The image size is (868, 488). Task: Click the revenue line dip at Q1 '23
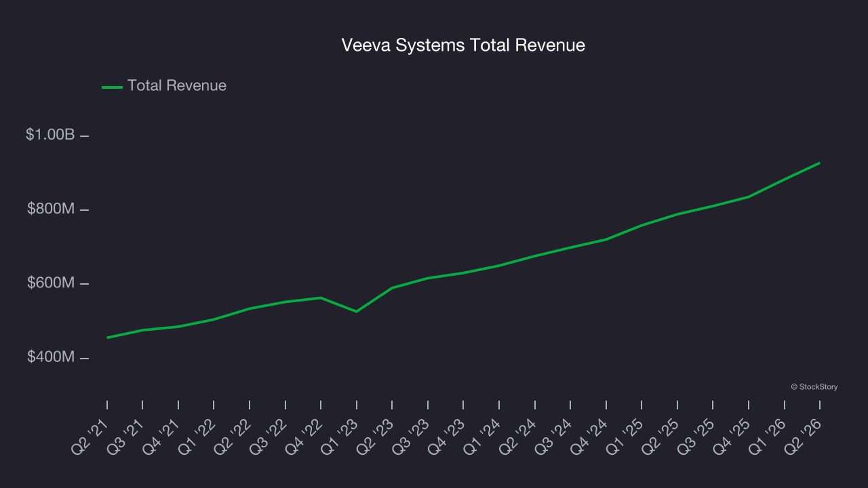click(357, 311)
